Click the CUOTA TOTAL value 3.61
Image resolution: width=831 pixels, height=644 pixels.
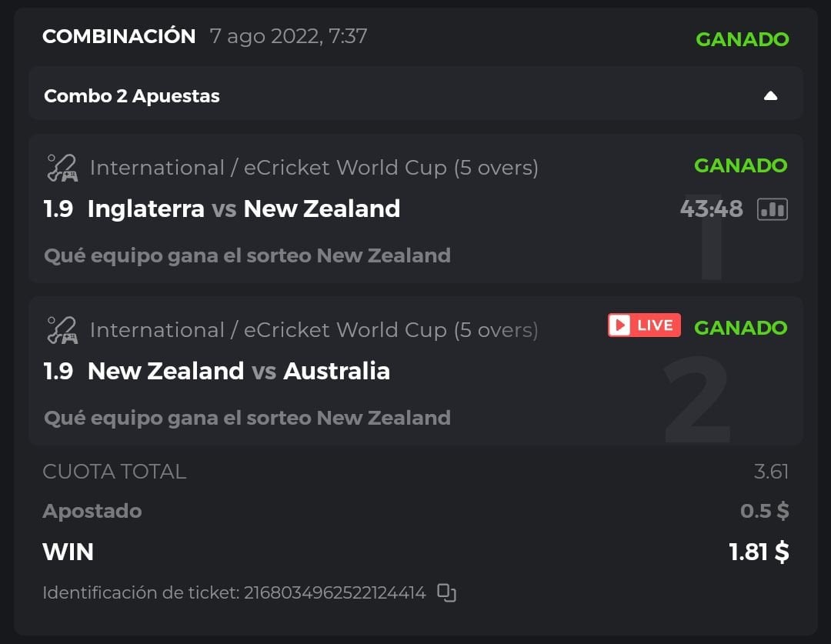coord(771,472)
